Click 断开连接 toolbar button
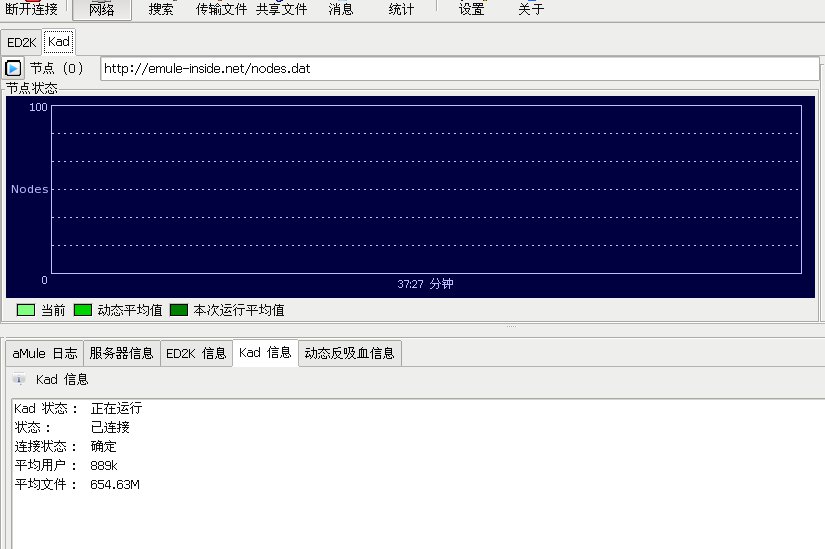825x549 pixels. (x=32, y=9)
